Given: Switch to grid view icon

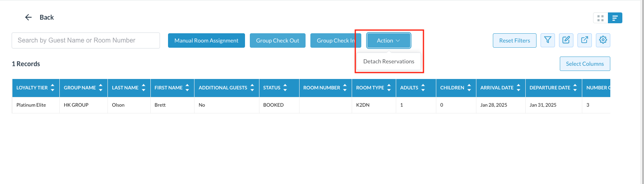Looking at the screenshot, I should (x=600, y=18).
